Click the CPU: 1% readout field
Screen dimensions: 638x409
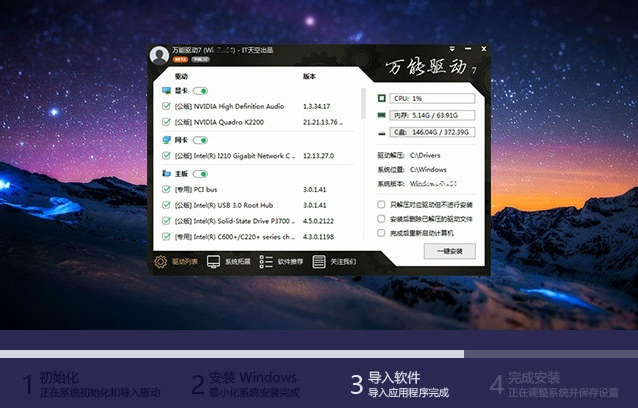[x=432, y=98]
